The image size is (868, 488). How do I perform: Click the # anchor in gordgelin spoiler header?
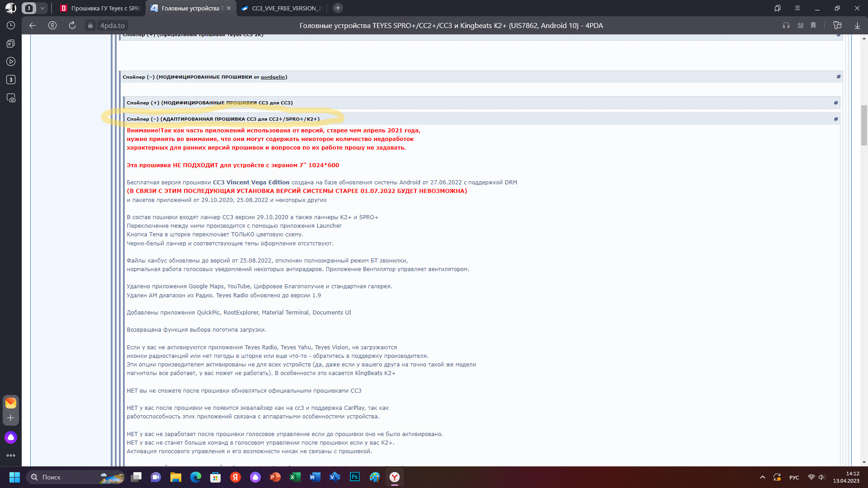click(839, 77)
